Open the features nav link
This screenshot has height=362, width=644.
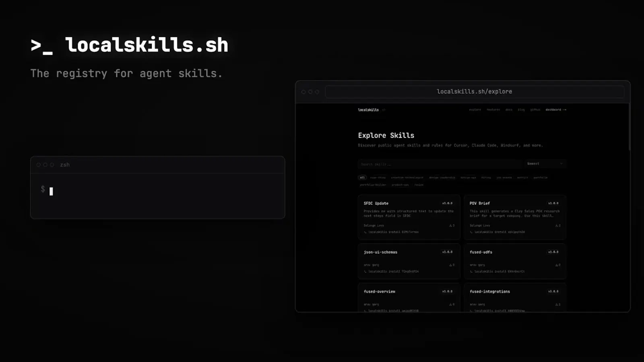pyautogui.click(x=493, y=109)
